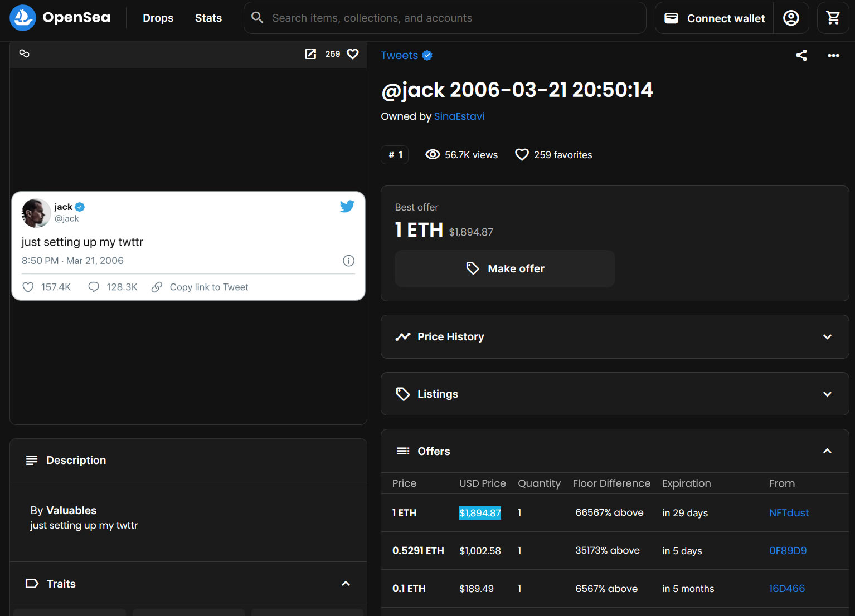This screenshot has height=616, width=855.
Task: Click the Floor Difference column header
Action: pyautogui.click(x=611, y=483)
